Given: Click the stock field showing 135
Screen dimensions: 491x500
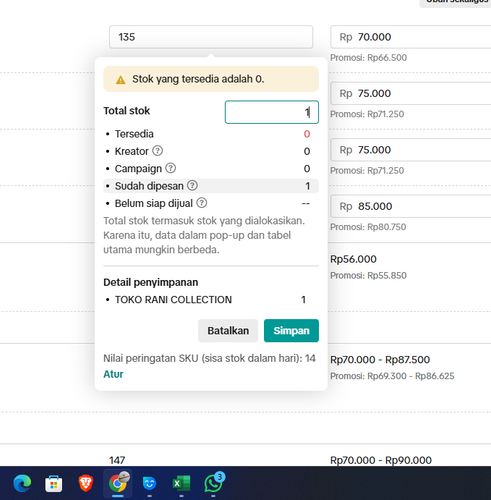Looking at the screenshot, I should 211,37.
